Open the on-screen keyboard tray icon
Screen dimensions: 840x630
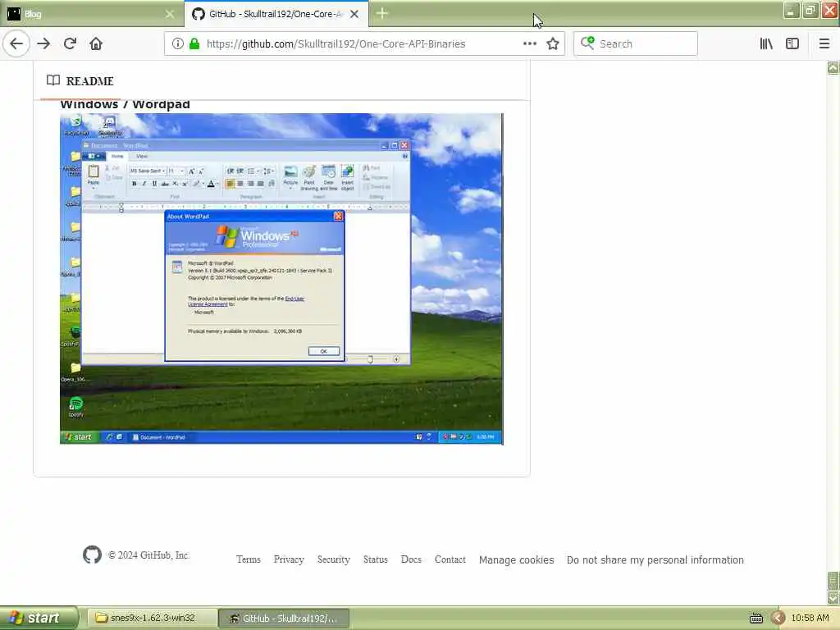pyautogui.click(x=756, y=619)
